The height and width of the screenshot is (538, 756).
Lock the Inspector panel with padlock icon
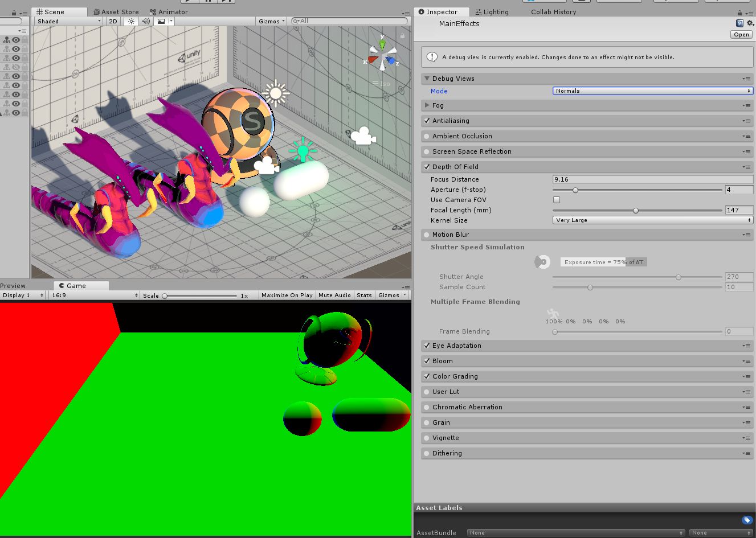[739, 13]
